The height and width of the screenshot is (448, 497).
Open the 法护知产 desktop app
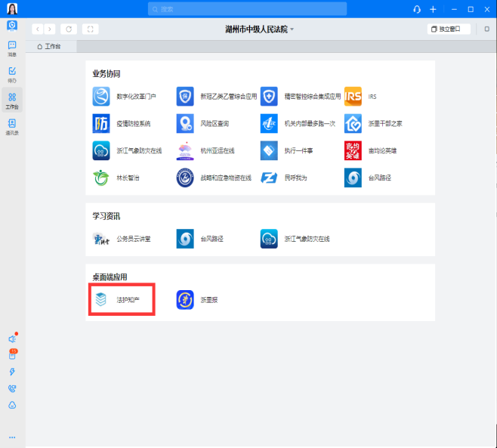coord(121,299)
